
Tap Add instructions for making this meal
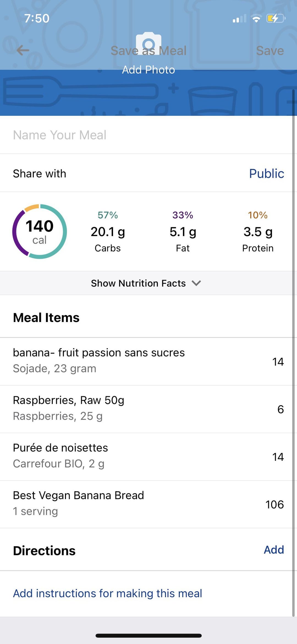pyautogui.click(x=108, y=593)
